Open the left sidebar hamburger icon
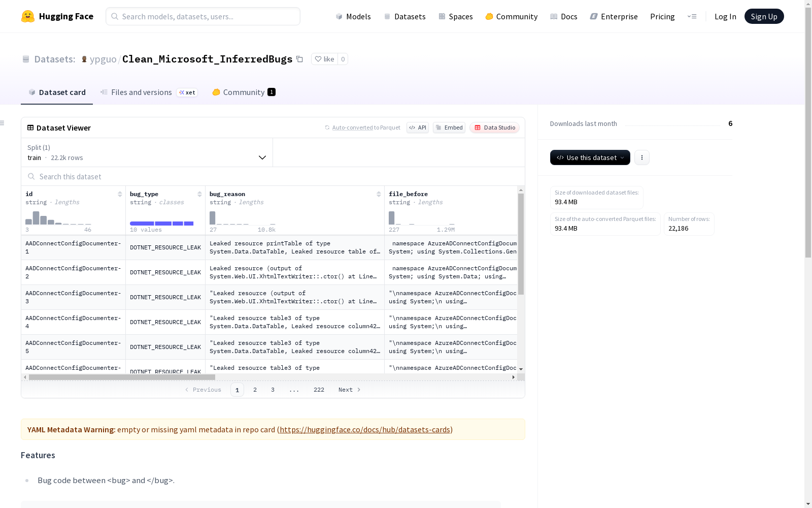 (3, 123)
